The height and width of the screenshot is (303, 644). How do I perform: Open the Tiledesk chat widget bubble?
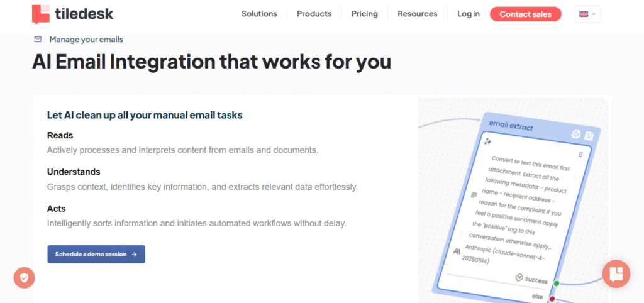pyautogui.click(x=616, y=273)
